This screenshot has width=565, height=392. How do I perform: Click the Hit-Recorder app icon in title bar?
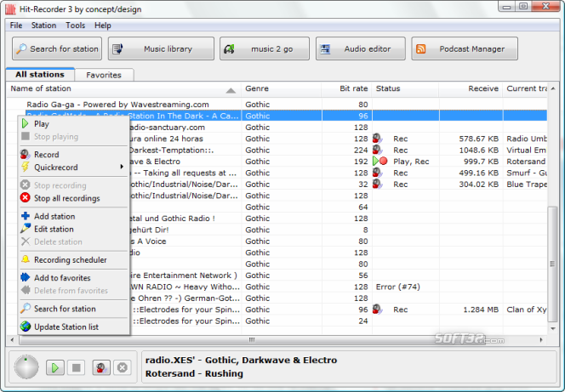point(10,9)
